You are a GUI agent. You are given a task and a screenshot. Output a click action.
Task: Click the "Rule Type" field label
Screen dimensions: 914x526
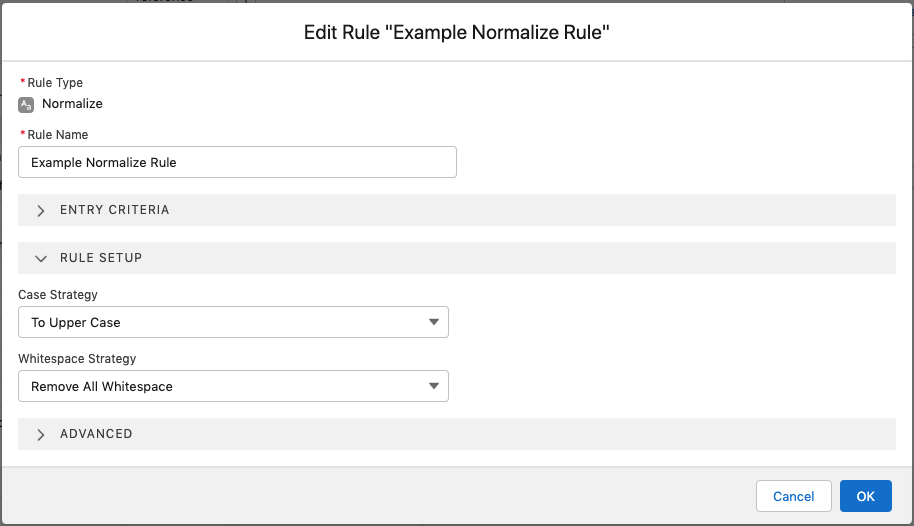(55, 83)
